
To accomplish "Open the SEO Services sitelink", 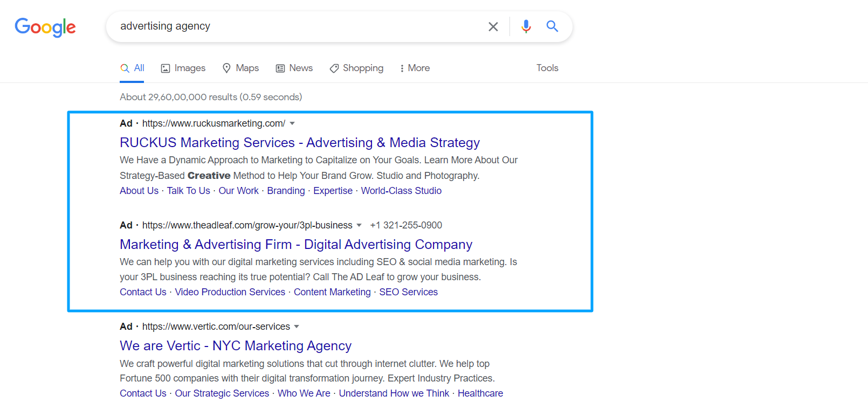I will (x=409, y=292).
